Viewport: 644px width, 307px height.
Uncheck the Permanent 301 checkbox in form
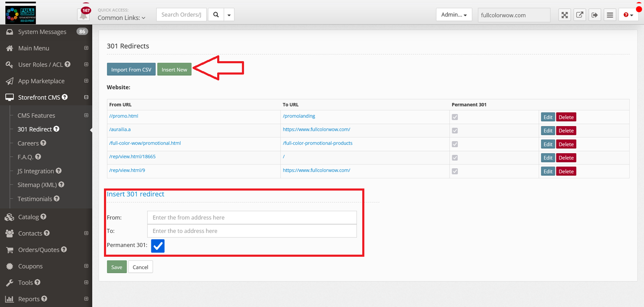[x=158, y=246]
